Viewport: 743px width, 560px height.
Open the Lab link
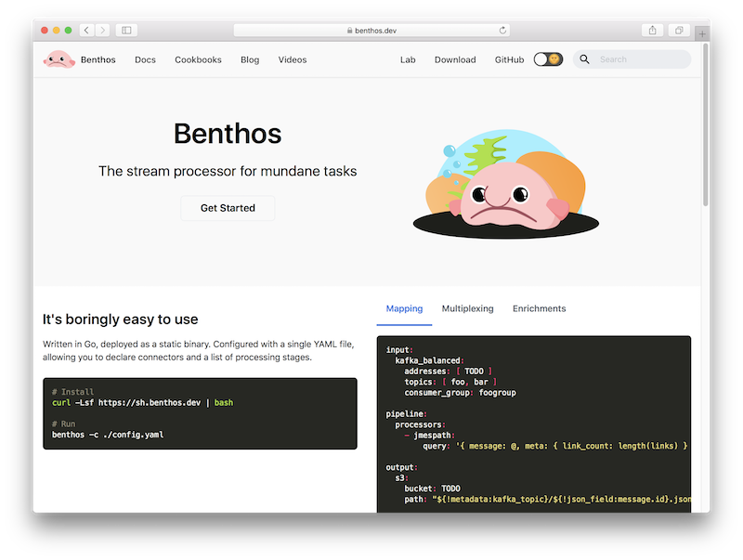[408, 59]
